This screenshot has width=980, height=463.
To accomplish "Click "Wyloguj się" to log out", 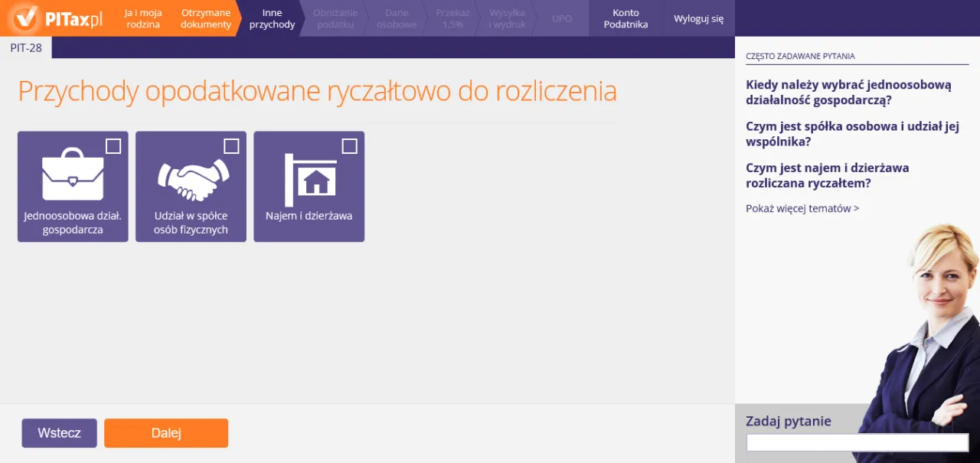I will pyautogui.click(x=697, y=18).
